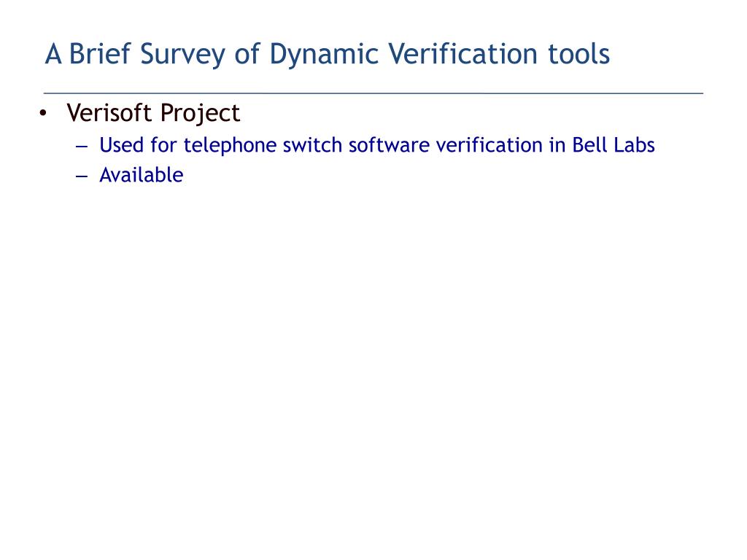Click the slide title text
The width and height of the screenshot is (747, 560).
[x=327, y=54]
